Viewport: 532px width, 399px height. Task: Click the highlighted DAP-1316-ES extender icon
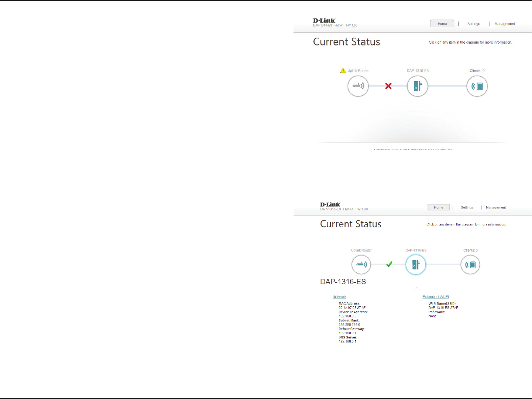point(416,265)
